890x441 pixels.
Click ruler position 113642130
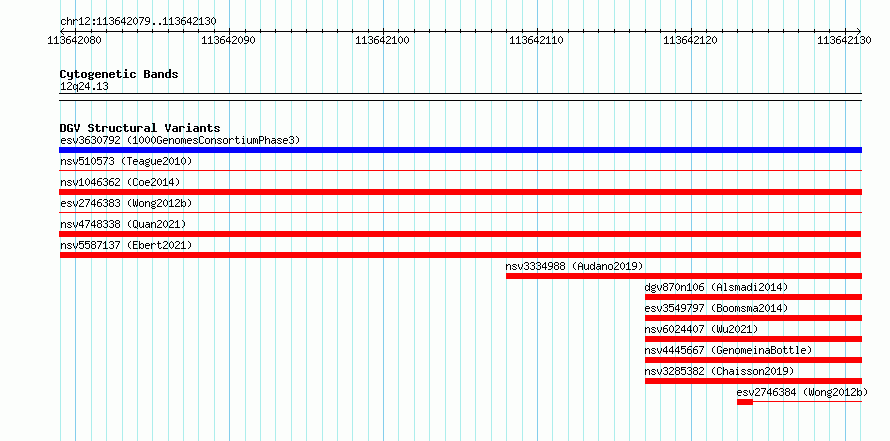[x=845, y=40]
